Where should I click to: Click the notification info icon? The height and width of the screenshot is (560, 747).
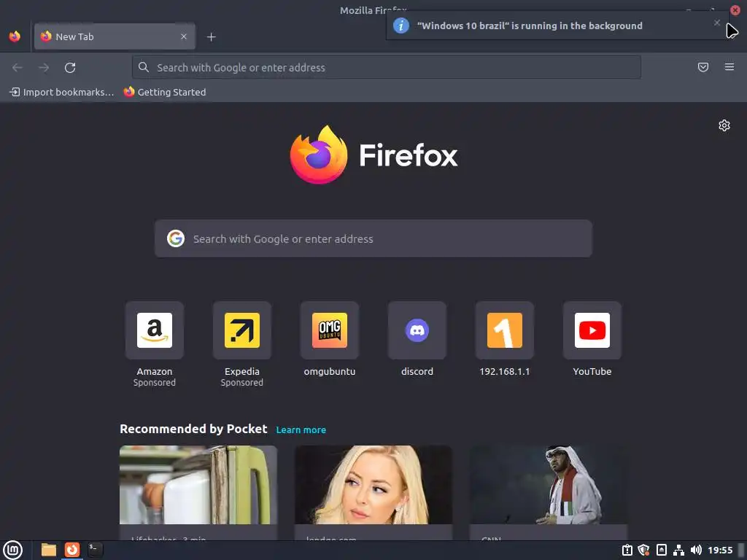tap(401, 26)
